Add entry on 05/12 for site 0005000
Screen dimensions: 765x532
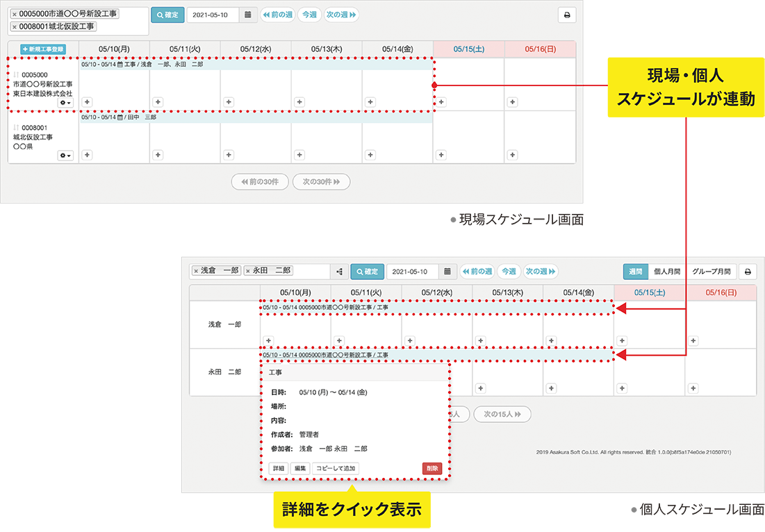point(229,102)
